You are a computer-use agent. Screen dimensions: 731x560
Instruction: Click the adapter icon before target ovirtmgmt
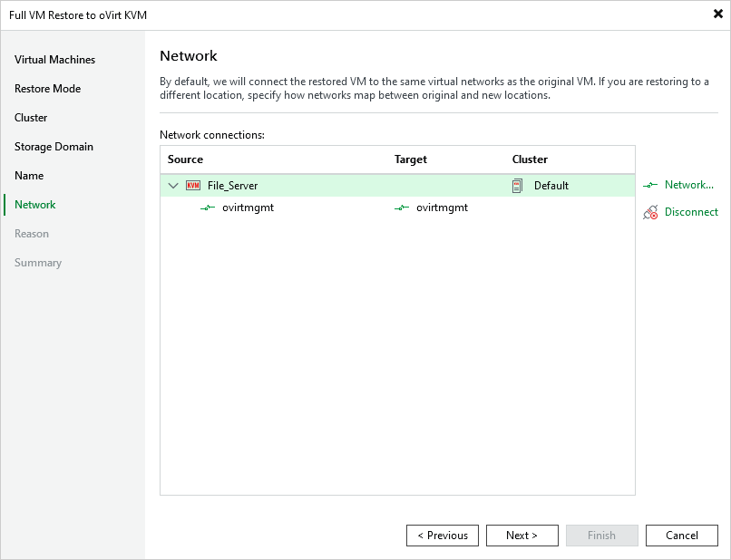pos(401,208)
